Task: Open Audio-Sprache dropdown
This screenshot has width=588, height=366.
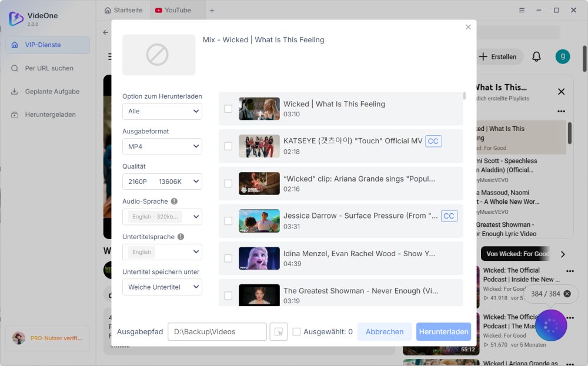Action: pos(162,217)
